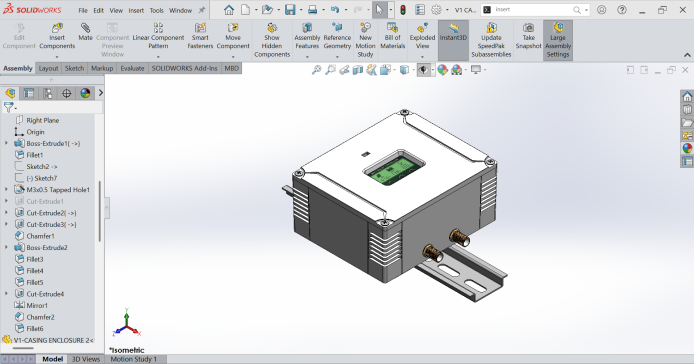Open the ConfigurationManager tab icon
The image size is (694, 364).
pos(47,93)
